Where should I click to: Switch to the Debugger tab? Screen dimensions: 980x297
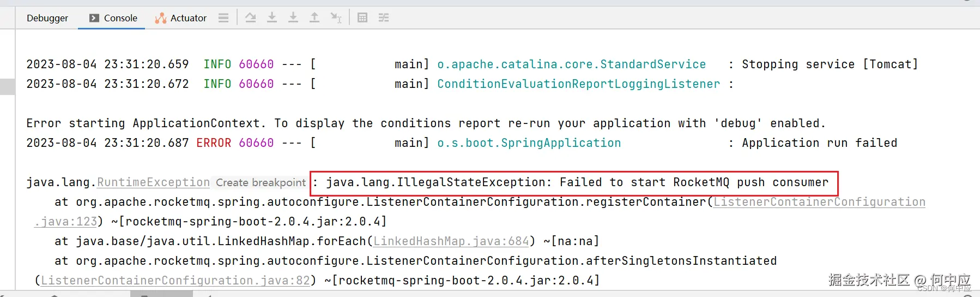point(47,18)
